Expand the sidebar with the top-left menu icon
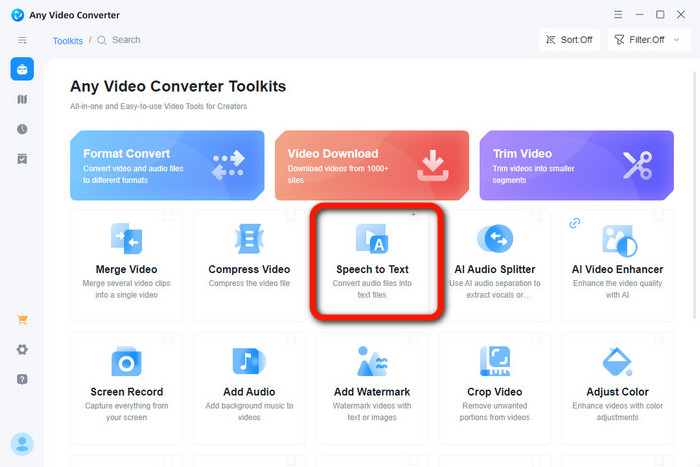This screenshot has width=700, height=467. [22, 40]
